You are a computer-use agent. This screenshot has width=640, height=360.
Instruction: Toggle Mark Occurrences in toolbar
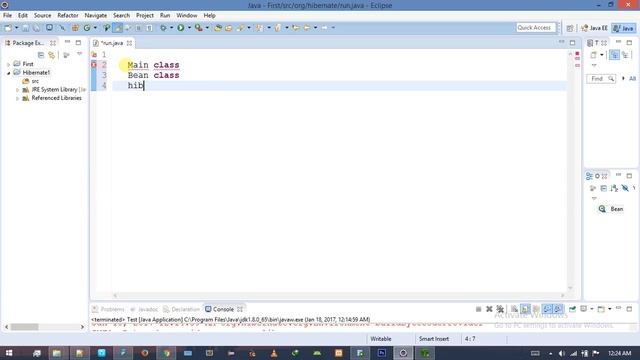pos(118,28)
